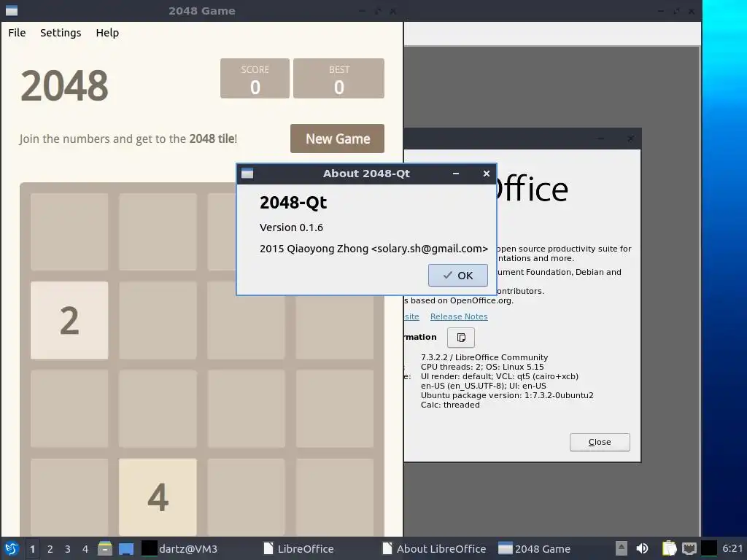The width and height of the screenshot is (747, 560).
Task: Start a New Game
Action: pos(337,139)
